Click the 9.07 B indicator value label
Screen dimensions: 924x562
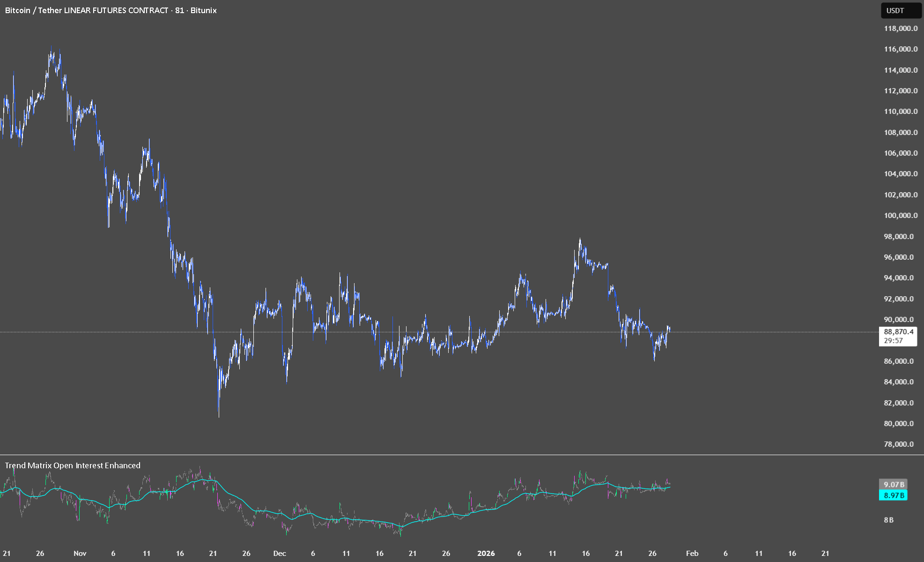point(893,484)
